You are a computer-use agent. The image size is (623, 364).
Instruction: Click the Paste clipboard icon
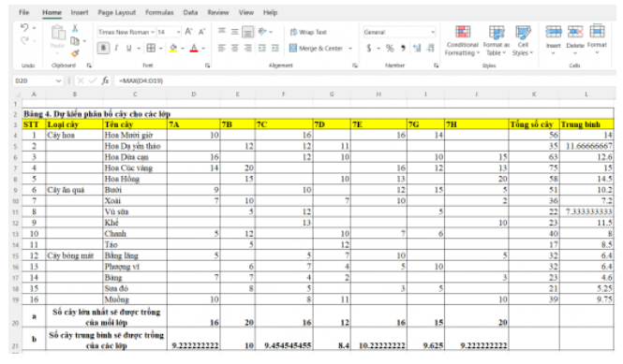tap(58, 33)
